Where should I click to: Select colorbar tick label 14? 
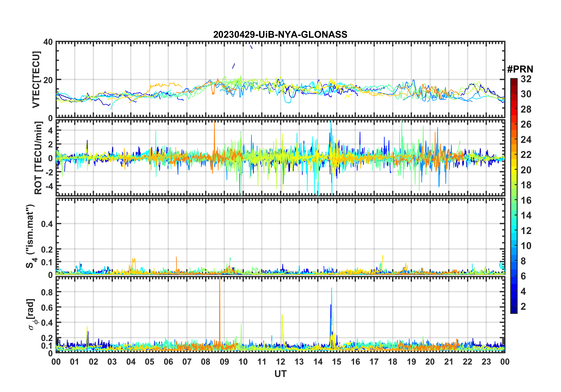526,215
